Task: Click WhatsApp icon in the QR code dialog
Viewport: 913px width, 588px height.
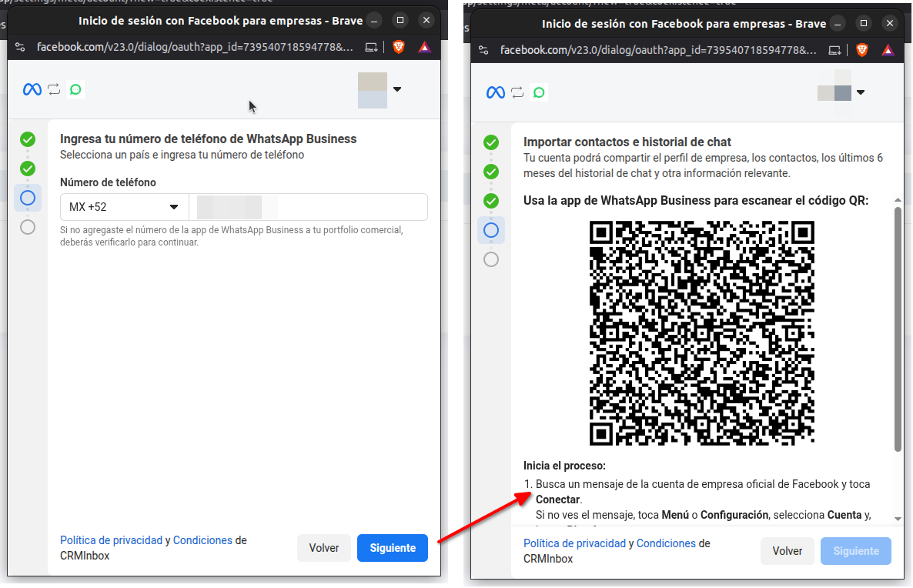Action: (x=539, y=92)
